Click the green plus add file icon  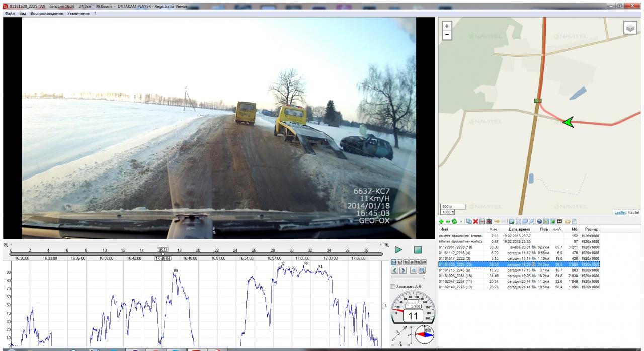441,221
